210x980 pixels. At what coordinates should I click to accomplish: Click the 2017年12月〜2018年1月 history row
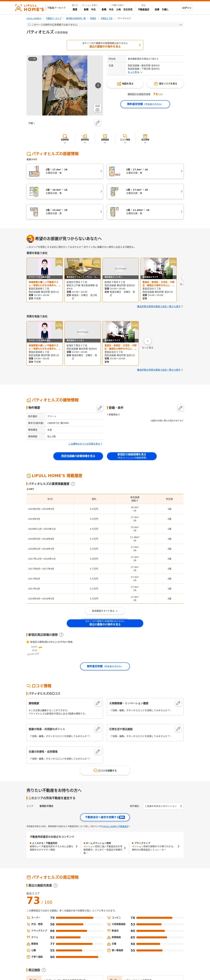coord(105,559)
